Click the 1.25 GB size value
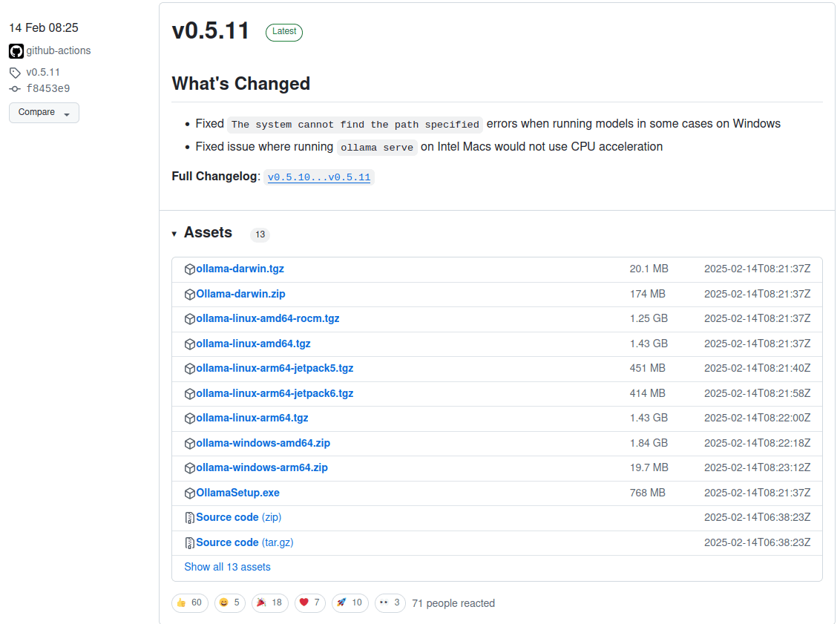The height and width of the screenshot is (624, 840). point(649,319)
